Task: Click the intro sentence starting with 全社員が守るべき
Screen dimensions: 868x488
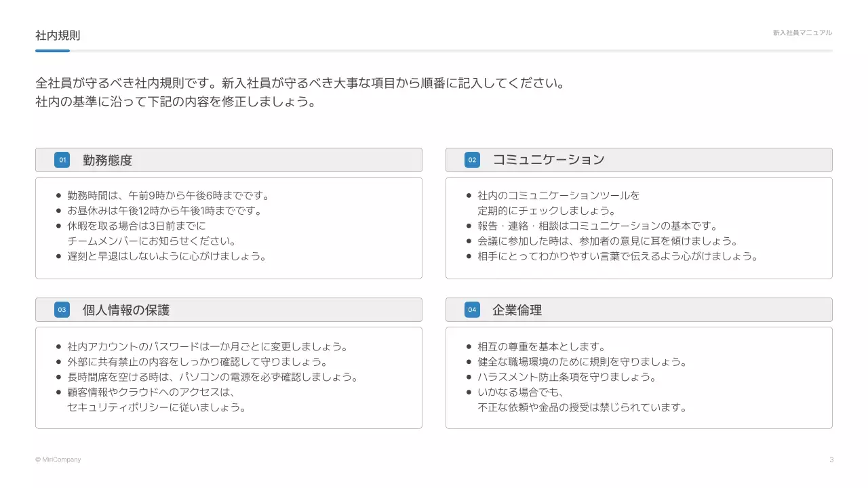Action: point(300,84)
